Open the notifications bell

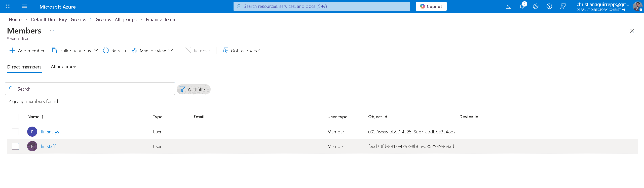coord(522,6)
